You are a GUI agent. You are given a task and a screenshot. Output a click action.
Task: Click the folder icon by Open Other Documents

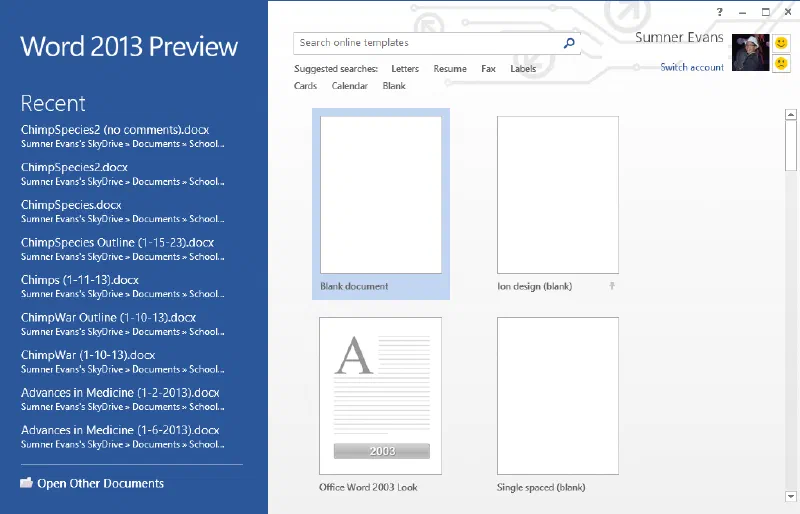click(27, 482)
